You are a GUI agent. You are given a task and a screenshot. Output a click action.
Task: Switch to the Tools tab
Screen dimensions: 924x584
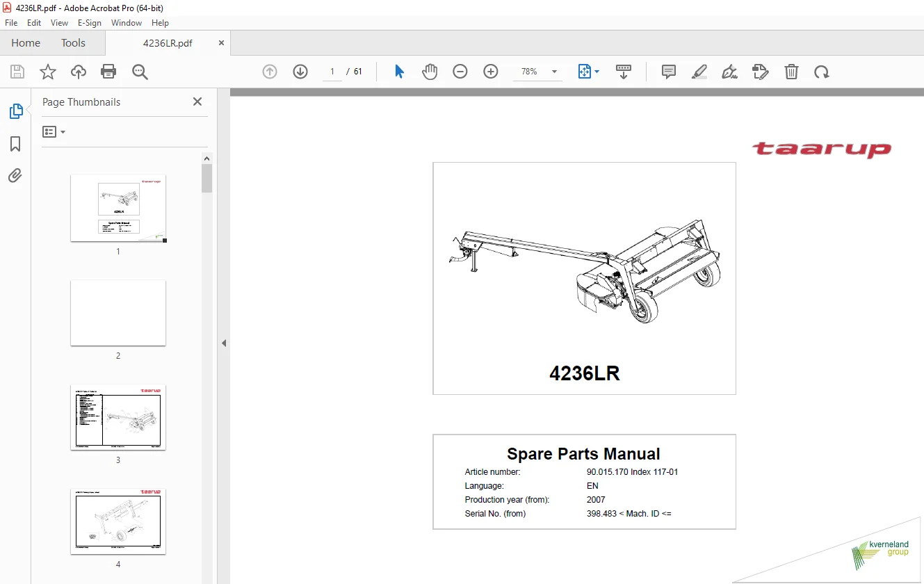point(73,43)
